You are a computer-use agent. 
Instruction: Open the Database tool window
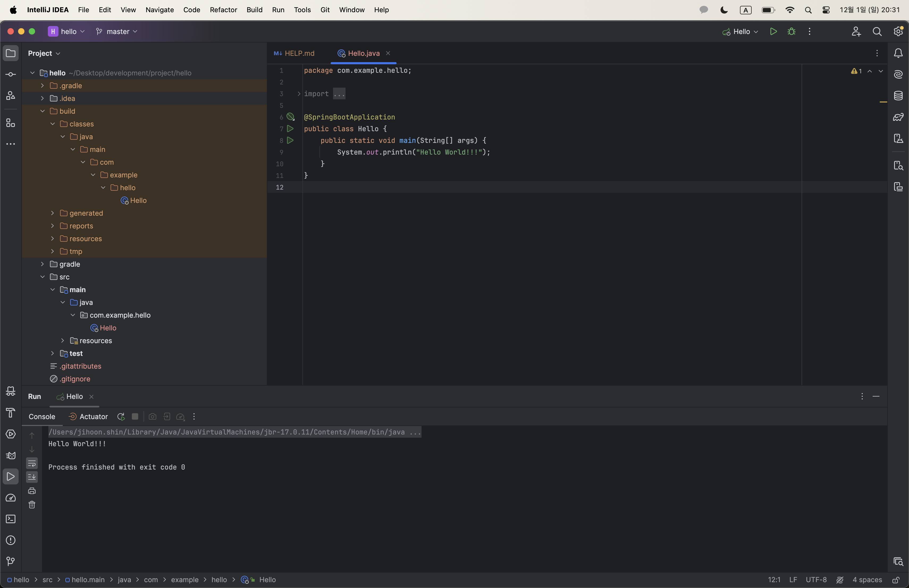click(898, 95)
